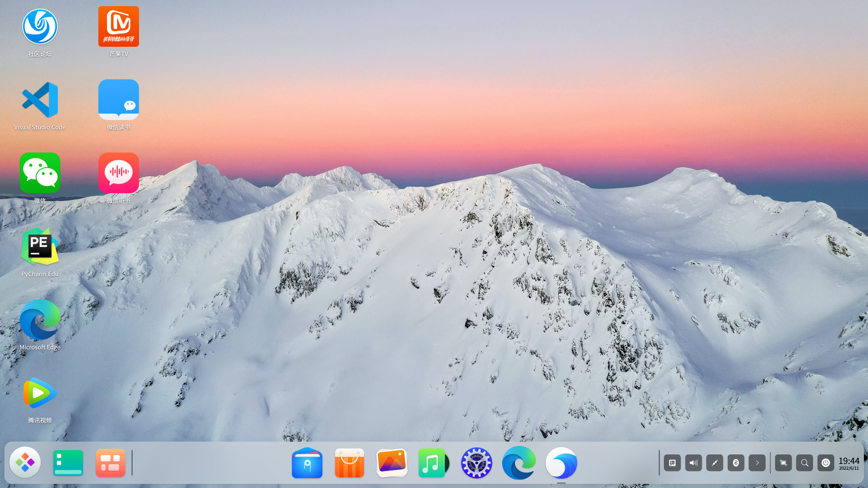Open the shutdown menu from the tray

coord(826,462)
